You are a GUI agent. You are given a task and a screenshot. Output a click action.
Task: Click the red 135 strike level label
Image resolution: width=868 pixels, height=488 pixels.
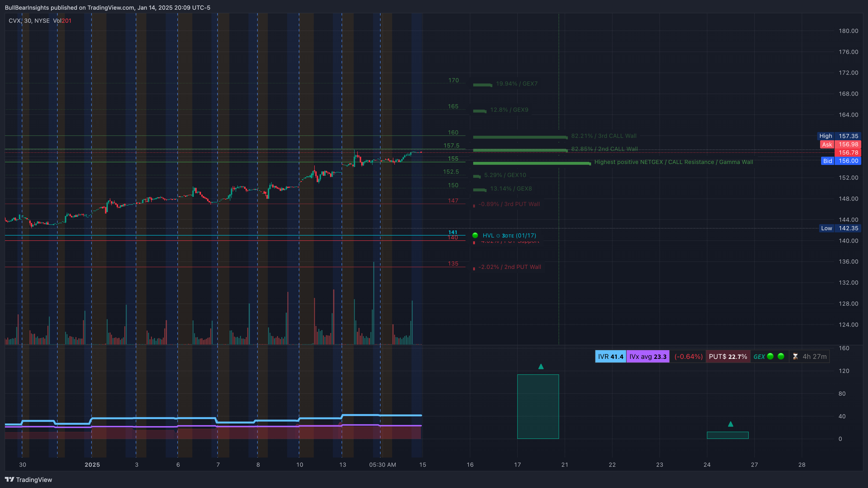click(x=453, y=264)
